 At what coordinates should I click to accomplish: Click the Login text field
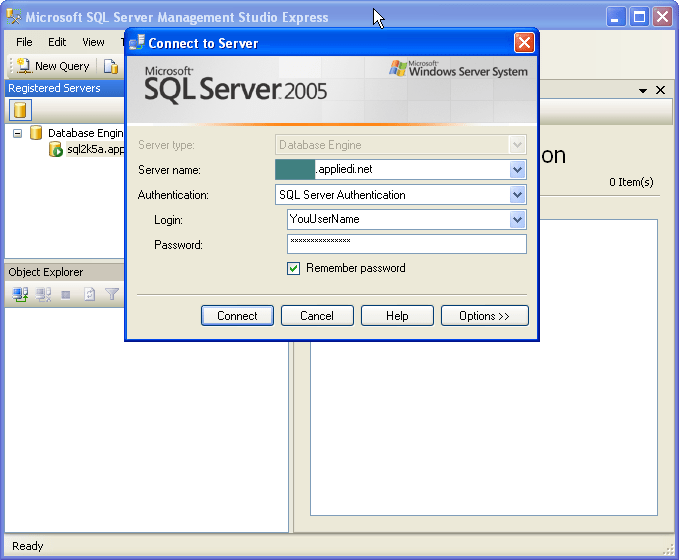tap(398, 220)
